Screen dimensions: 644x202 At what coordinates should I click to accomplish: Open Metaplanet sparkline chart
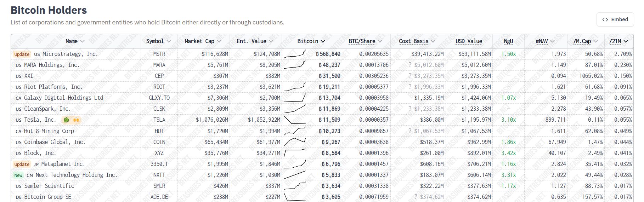(294, 164)
